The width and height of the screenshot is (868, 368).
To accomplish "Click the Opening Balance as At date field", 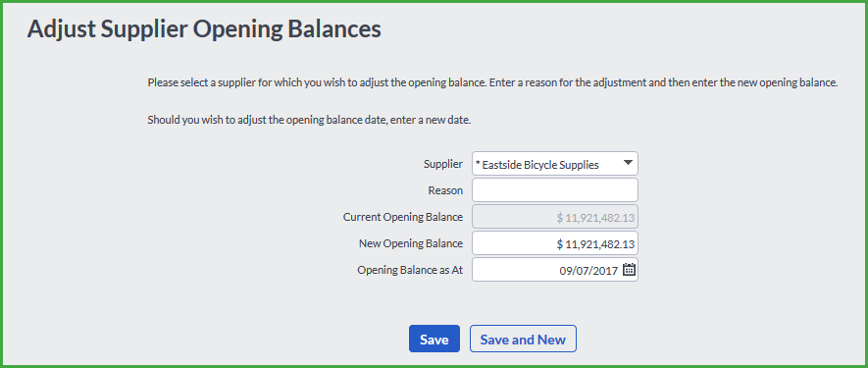I will click(555, 270).
